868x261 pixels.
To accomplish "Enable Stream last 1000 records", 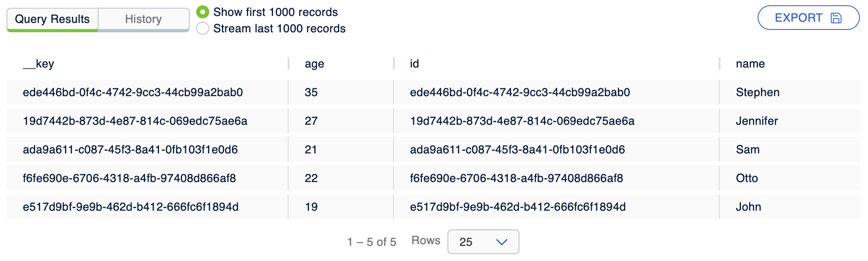I will [202, 29].
